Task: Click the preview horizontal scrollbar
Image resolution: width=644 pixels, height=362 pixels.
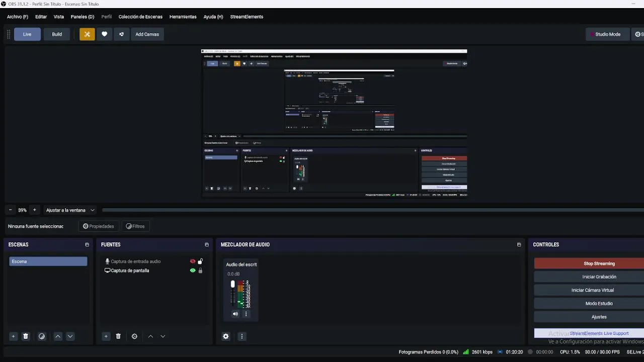Action: click(x=373, y=210)
